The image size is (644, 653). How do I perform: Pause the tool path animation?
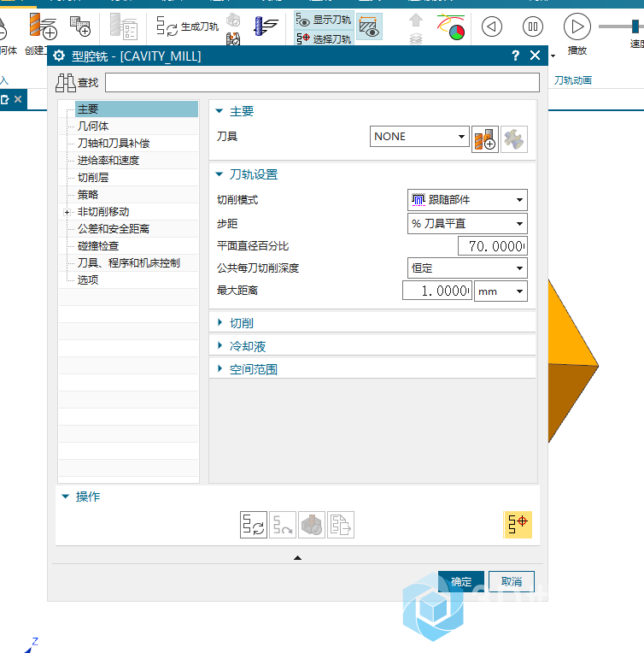point(533,26)
